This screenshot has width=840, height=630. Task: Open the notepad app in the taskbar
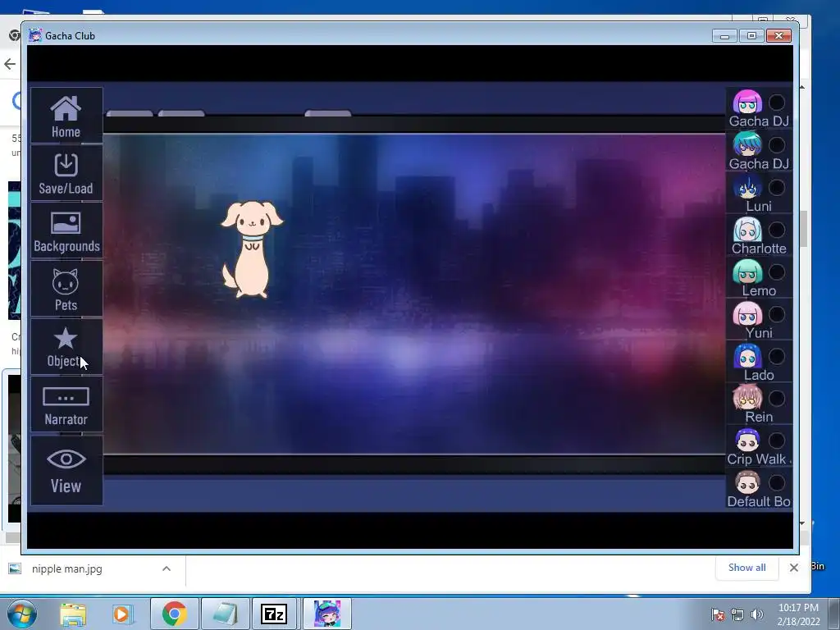225,614
